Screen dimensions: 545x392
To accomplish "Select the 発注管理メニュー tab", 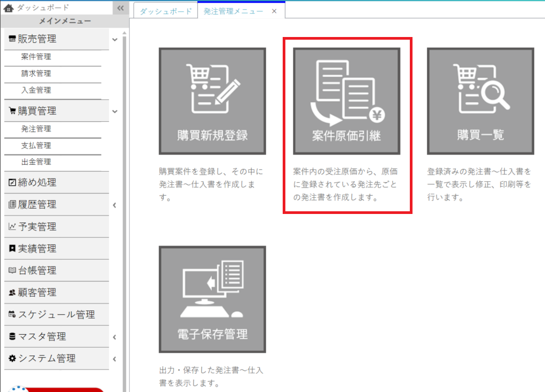I will coord(233,11).
